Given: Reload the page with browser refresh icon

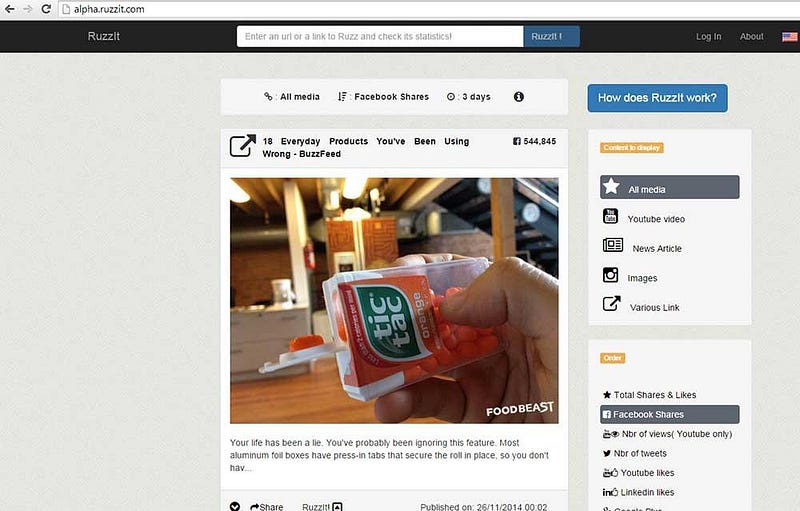Looking at the screenshot, I should point(46,9).
